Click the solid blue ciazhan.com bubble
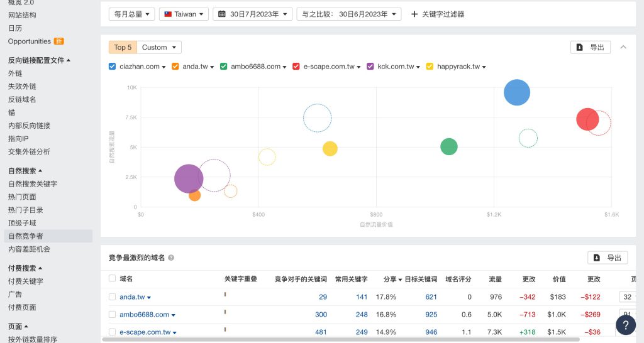Screen dimensions: 644x343 (x=517, y=92)
